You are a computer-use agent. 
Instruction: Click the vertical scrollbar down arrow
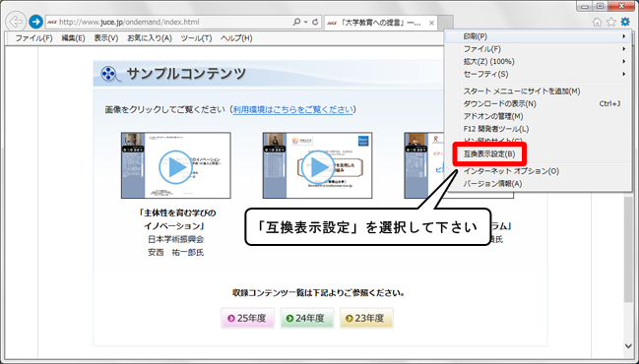click(x=628, y=346)
